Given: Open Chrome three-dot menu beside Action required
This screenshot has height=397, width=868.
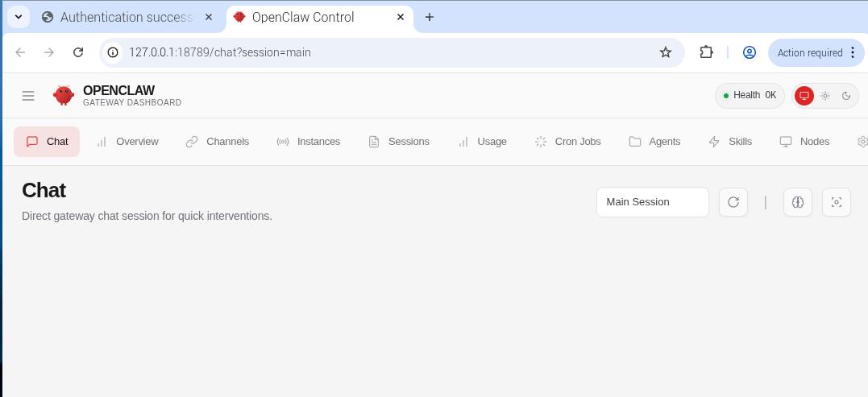Looking at the screenshot, I should coord(852,52).
